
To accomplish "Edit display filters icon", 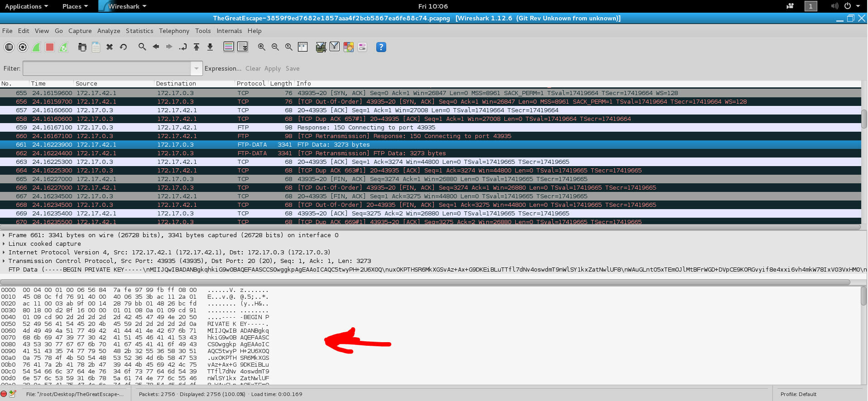I will 335,47.
